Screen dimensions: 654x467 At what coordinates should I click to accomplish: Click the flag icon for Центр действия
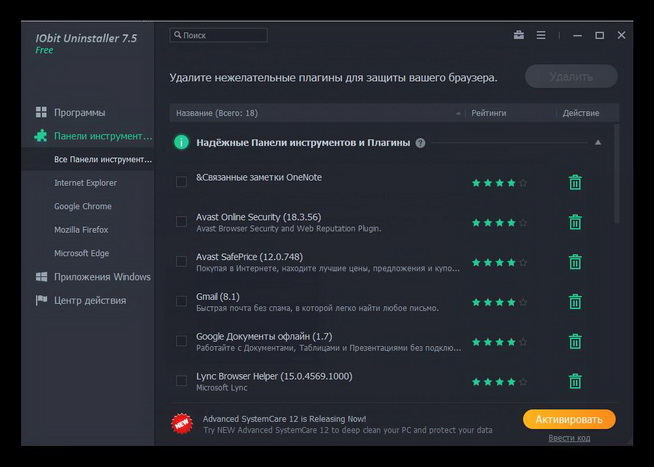(41, 300)
